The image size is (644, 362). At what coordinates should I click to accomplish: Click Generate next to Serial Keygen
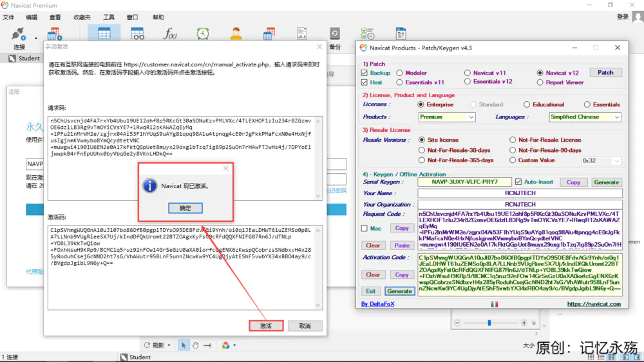[606, 182]
